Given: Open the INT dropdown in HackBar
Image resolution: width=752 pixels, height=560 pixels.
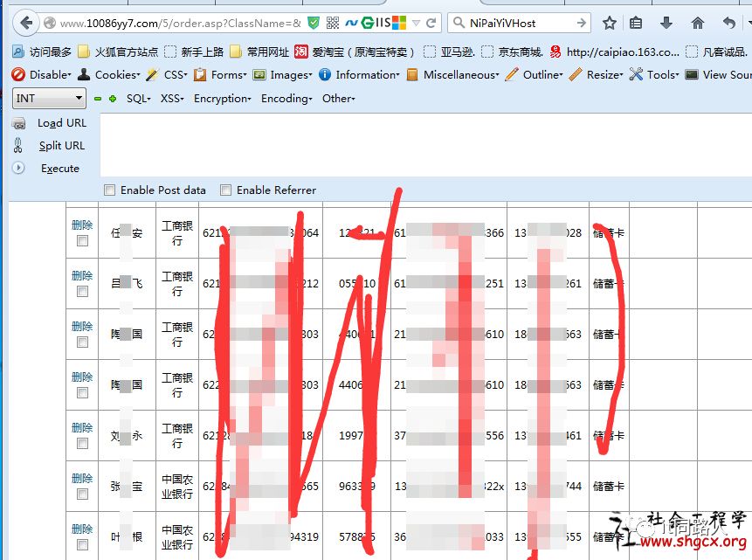Looking at the screenshot, I should pos(49,98).
